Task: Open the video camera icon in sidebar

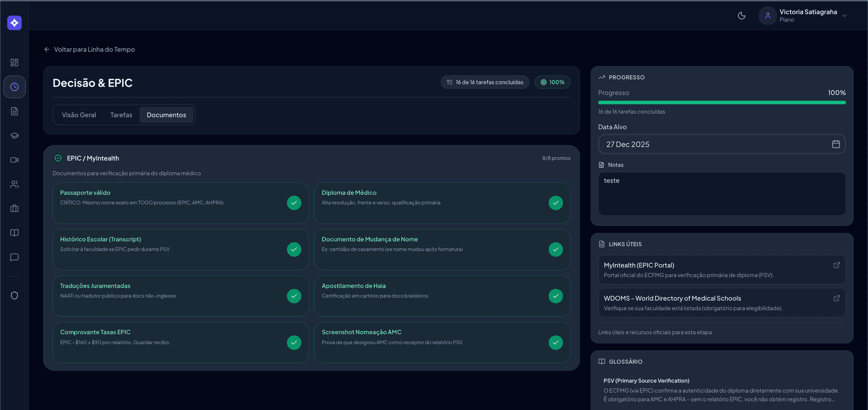Action: coord(14,160)
